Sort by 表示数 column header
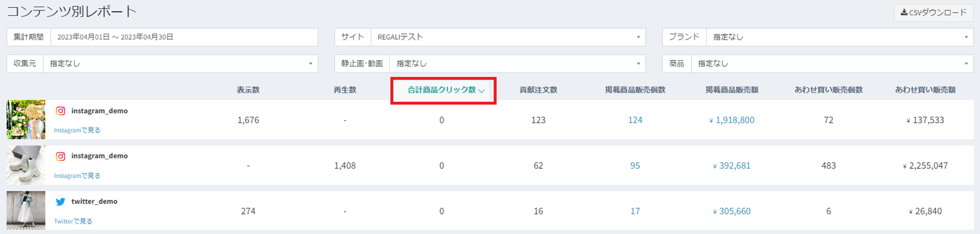Screen dimensions: 980x234 tap(248, 90)
